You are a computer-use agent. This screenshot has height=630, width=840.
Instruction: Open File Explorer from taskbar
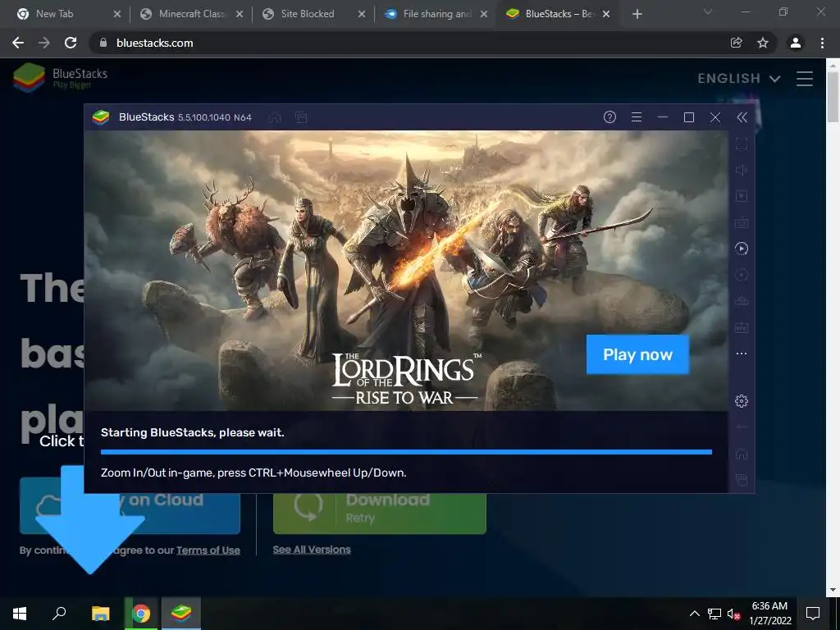point(100,614)
